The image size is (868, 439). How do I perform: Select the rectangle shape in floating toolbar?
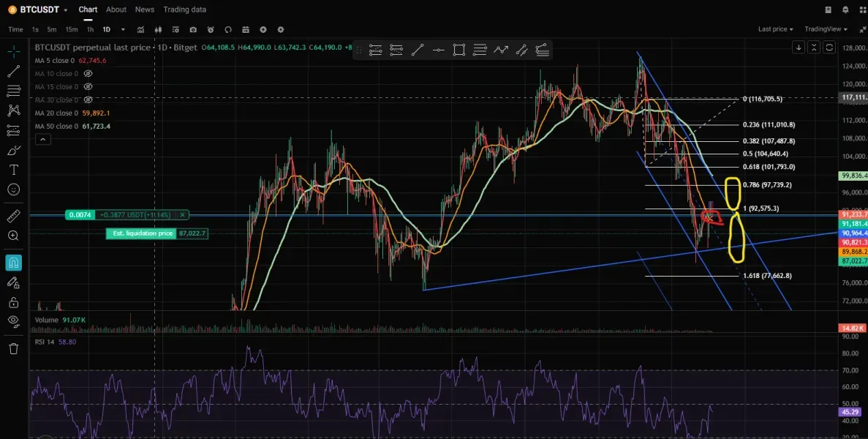click(x=458, y=50)
